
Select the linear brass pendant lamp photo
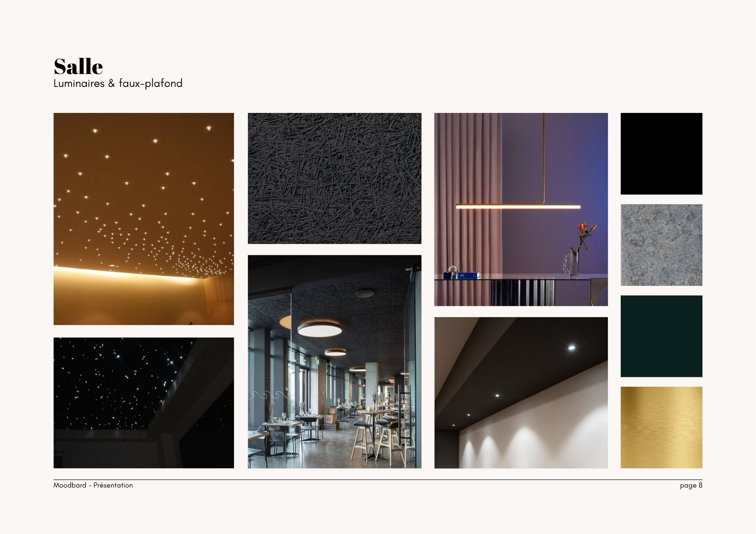pyautogui.click(x=521, y=209)
